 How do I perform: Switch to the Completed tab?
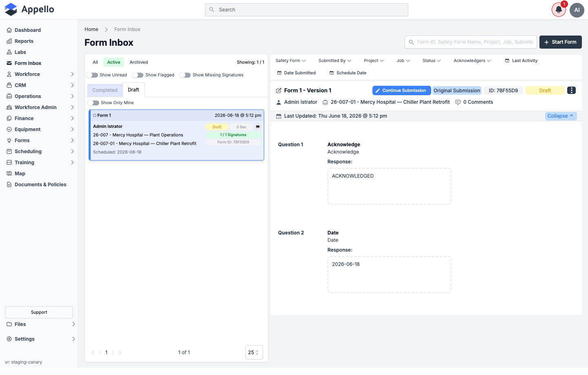pyautogui.click(x=105, y=90)
